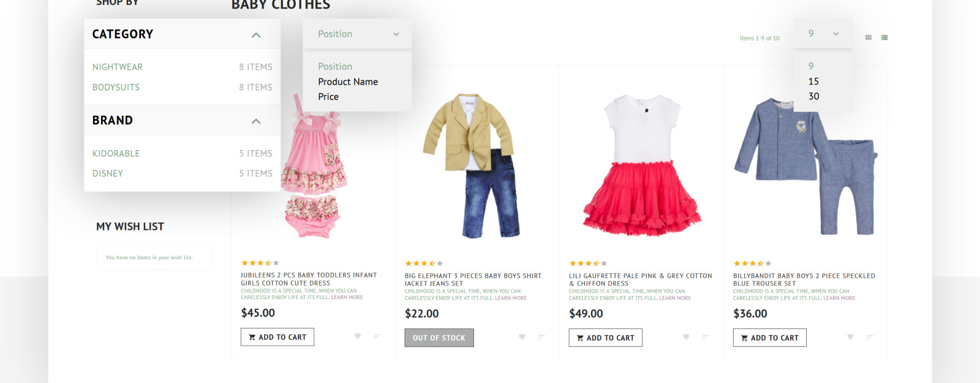
Task: Collapse the Brand filter section
Action: pyautogui.click(x=256, y=121)
